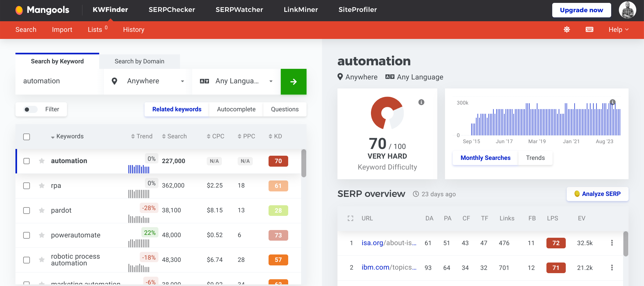Click the language icon in search

[x=204, y=81]
